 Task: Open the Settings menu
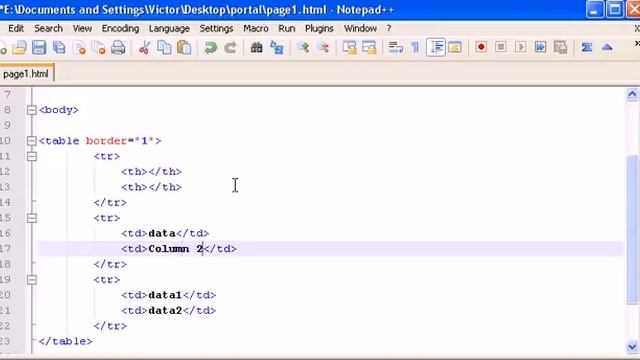(x=216, y=29)
